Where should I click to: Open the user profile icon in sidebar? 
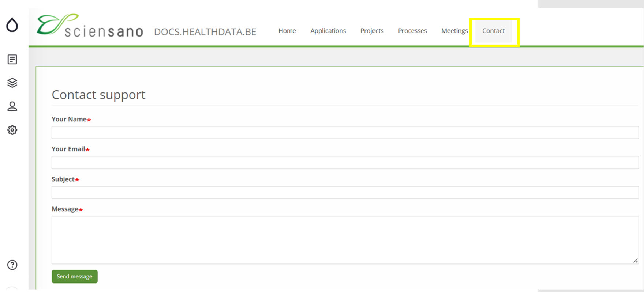[12, 106]
